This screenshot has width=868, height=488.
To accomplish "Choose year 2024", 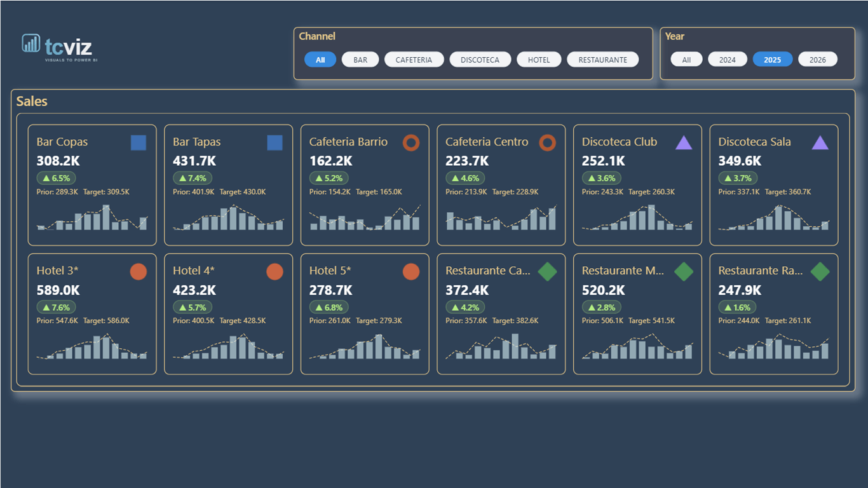I will (728, 60).
